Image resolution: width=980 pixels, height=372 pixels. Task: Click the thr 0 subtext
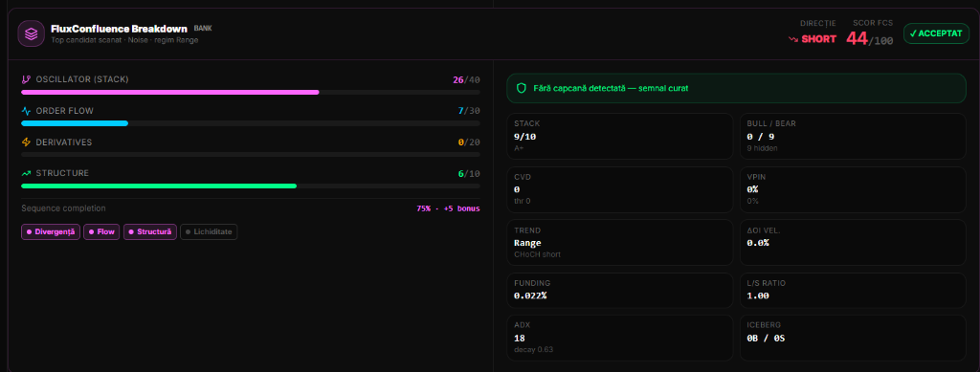523,201
